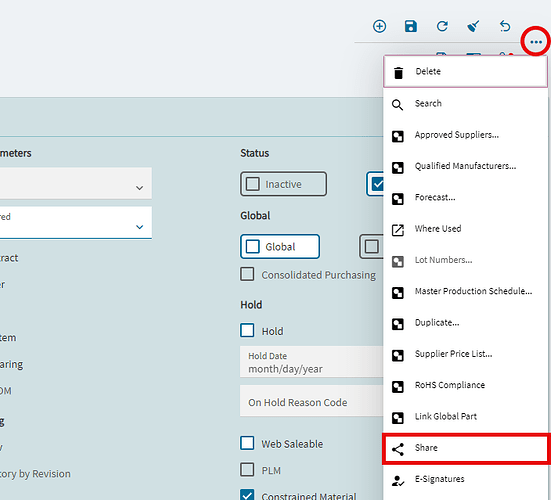This screenshot has width=551, height=500.
Task: Toggle the three-dots more actions menu
Action: pyautogui.click(x=536, y=42)
